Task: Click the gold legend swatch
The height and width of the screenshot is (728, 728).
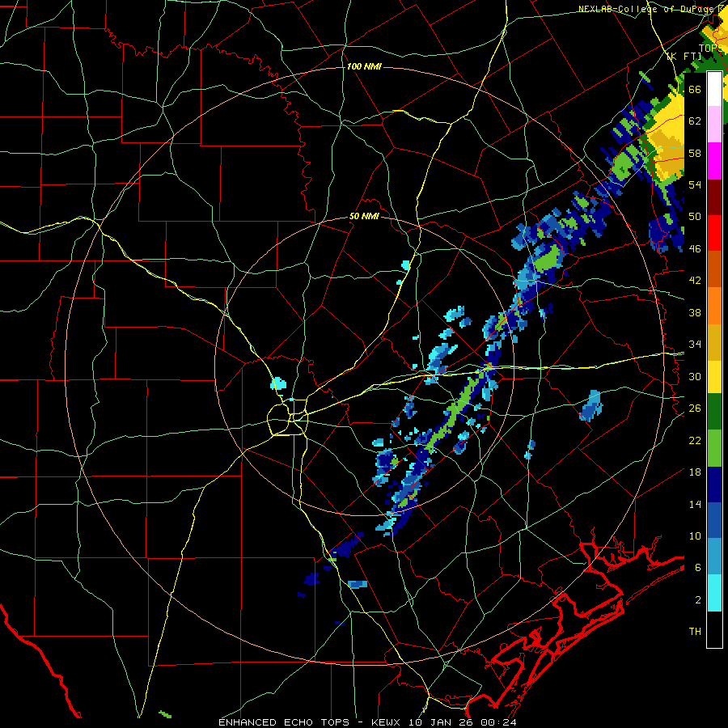Action: 714,341
